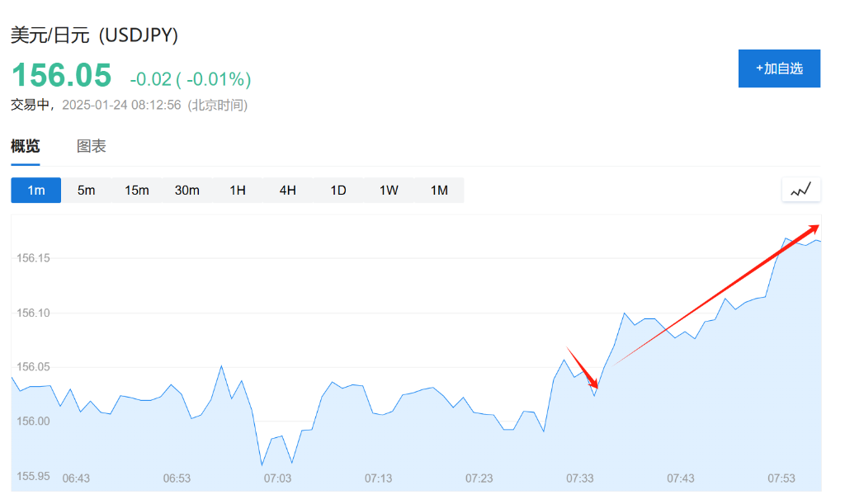Click the 156.10 y-axis label
This screenshot has height=504, width=845.
coord(33,313)
